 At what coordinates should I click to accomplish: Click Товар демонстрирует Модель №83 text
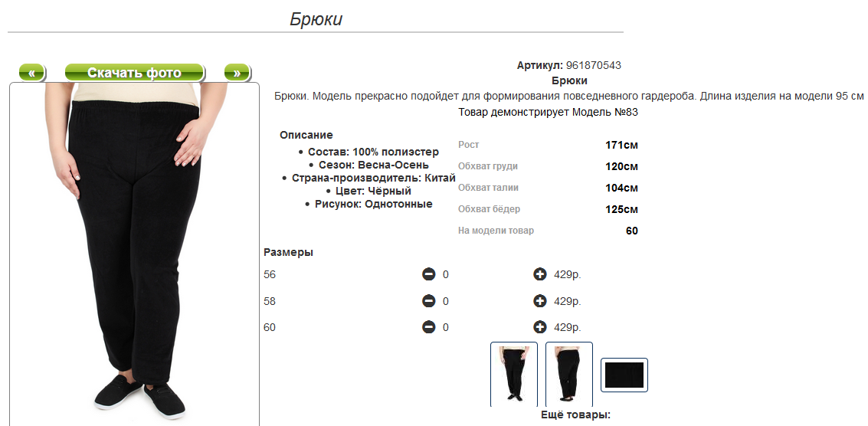point(548,113)
